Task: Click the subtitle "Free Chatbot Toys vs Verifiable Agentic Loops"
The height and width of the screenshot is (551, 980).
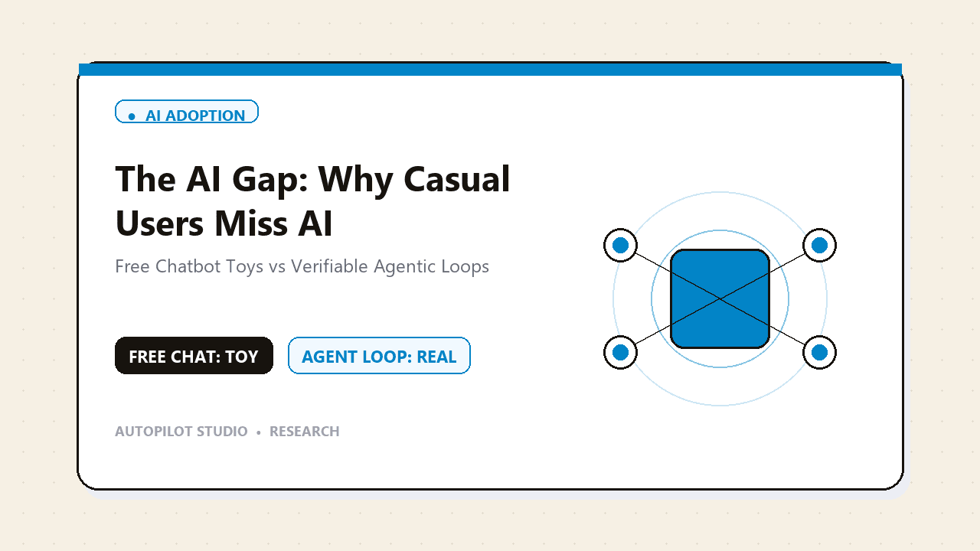Action: tap(302, 266)
